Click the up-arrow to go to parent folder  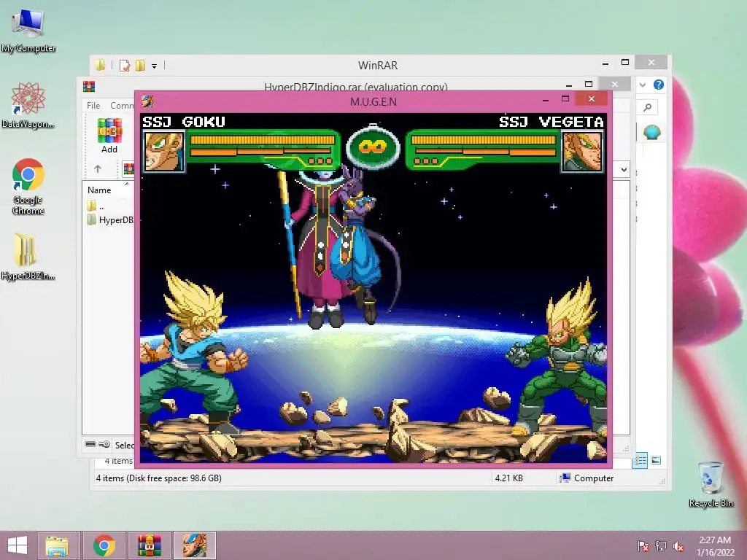point(98,168)
